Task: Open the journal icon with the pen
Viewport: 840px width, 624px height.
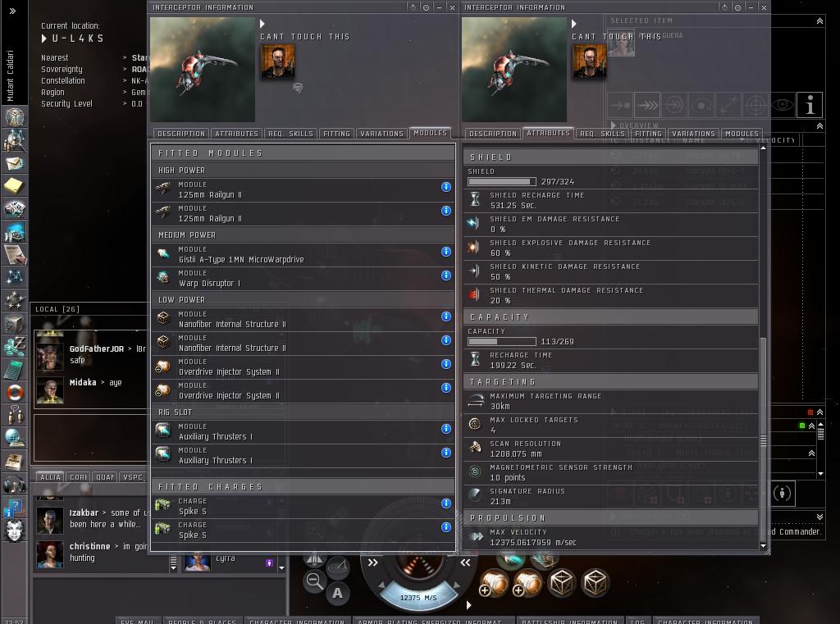Action: point(15,254)
